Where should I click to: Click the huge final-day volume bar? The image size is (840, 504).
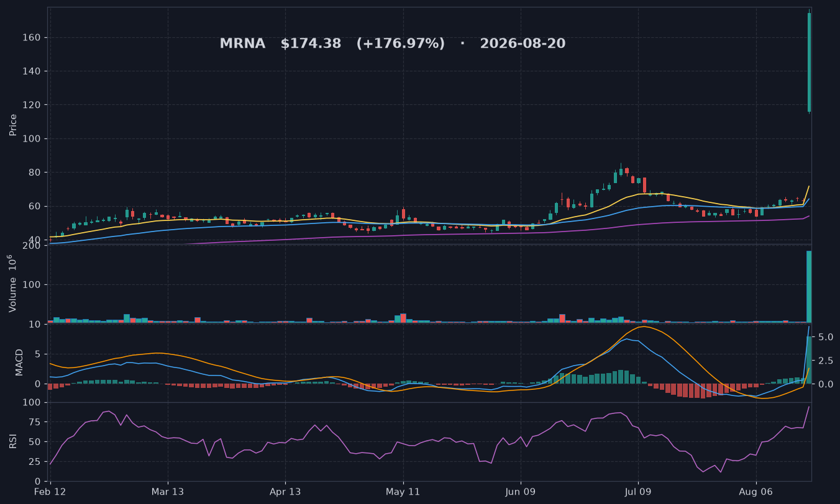pyautogui.click(x=809, y=287)
